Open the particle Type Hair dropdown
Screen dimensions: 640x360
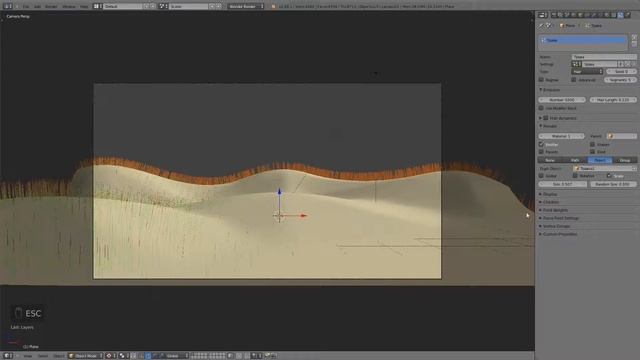[x=587, y=71]
